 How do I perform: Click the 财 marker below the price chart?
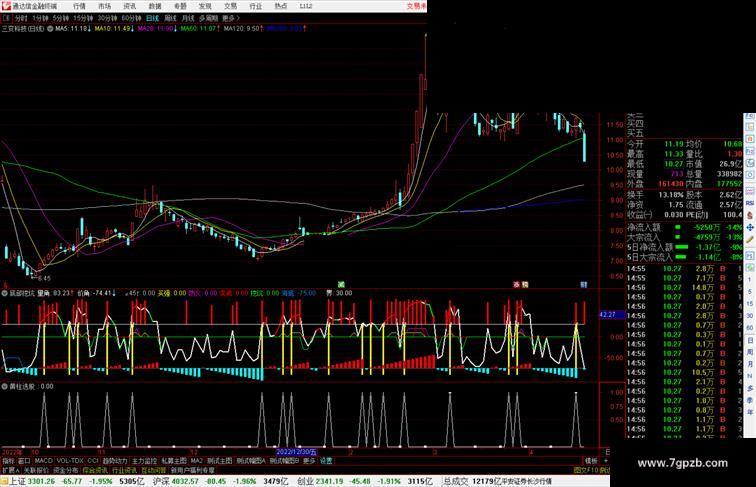[x=584, y=284]
